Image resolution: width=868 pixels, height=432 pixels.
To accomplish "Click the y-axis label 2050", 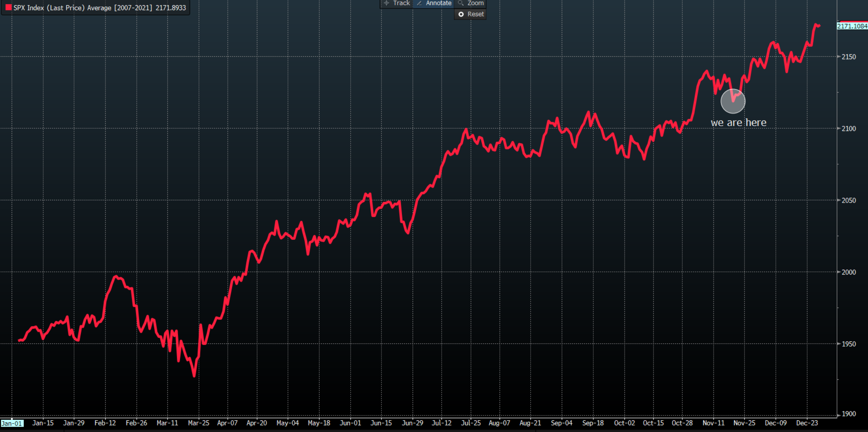I will tap(849, 200).
